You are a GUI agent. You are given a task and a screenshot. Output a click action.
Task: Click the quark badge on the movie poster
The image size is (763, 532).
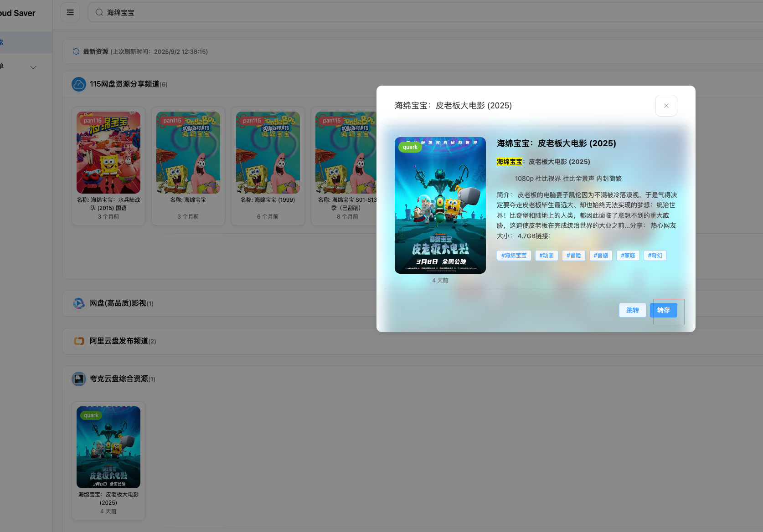coord(410,147)
